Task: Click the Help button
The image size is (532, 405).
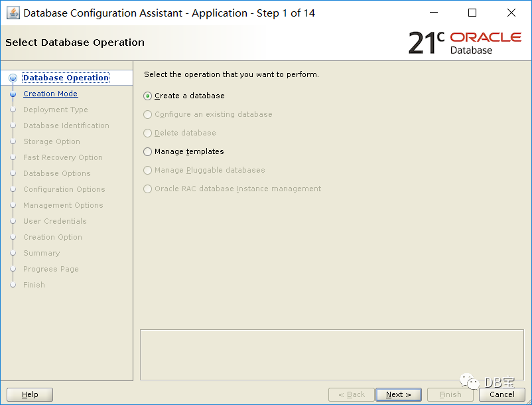Action: 30,394
